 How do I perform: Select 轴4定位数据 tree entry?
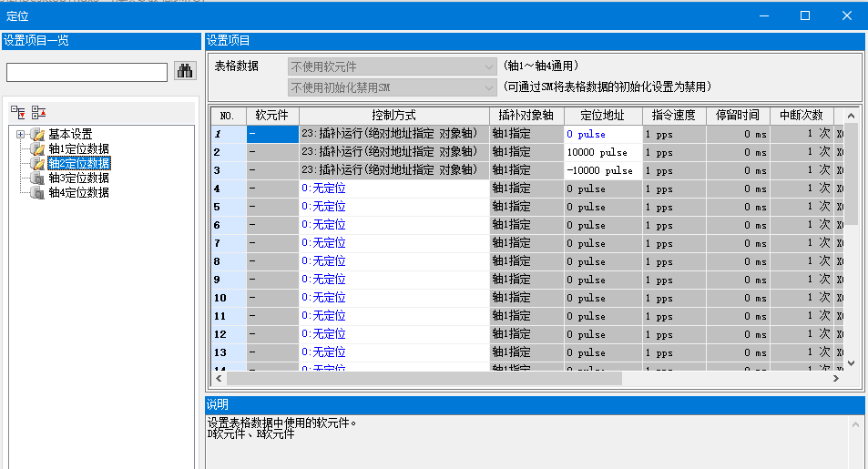pos(78,193)
